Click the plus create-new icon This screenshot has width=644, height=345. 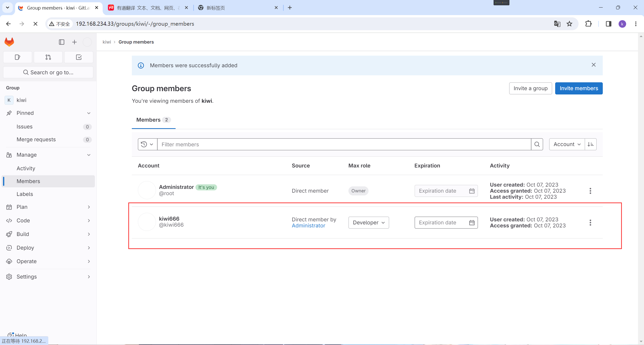(74, 42)
